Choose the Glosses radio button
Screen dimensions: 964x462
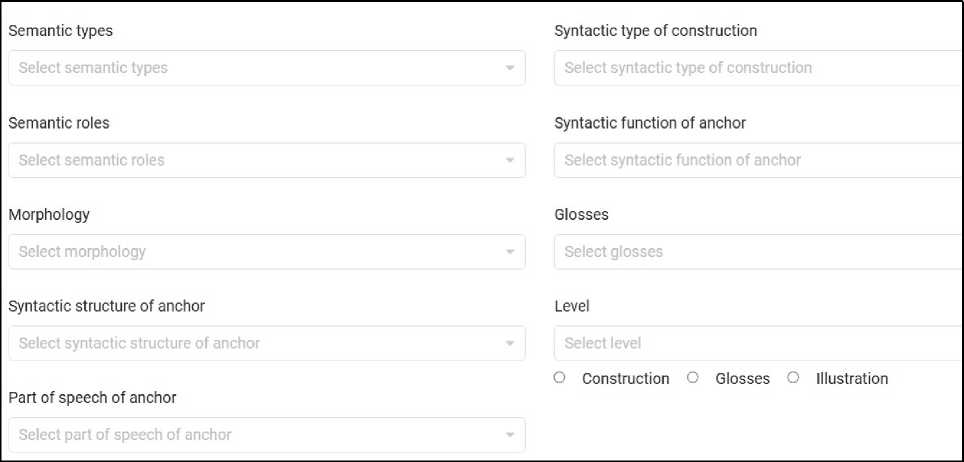[x=693, y=378]
